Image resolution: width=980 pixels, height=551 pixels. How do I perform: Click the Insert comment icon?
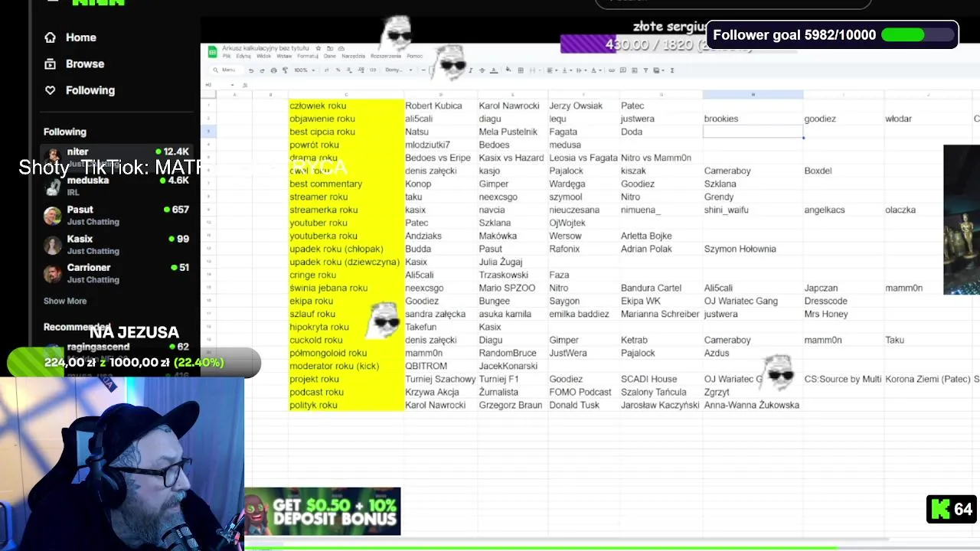[x=623, y=70]
